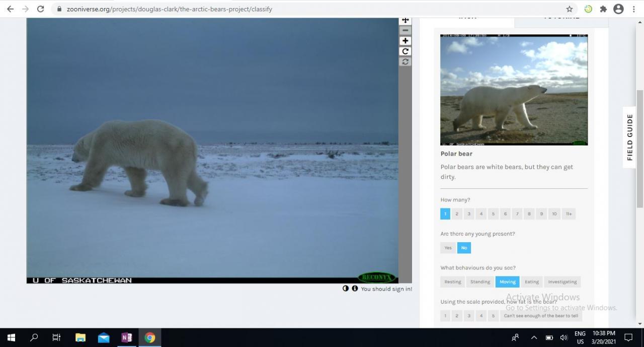The image size is (644, 347).
Task: Open the Windows Start menu
Action: click(x=11, y=337)
